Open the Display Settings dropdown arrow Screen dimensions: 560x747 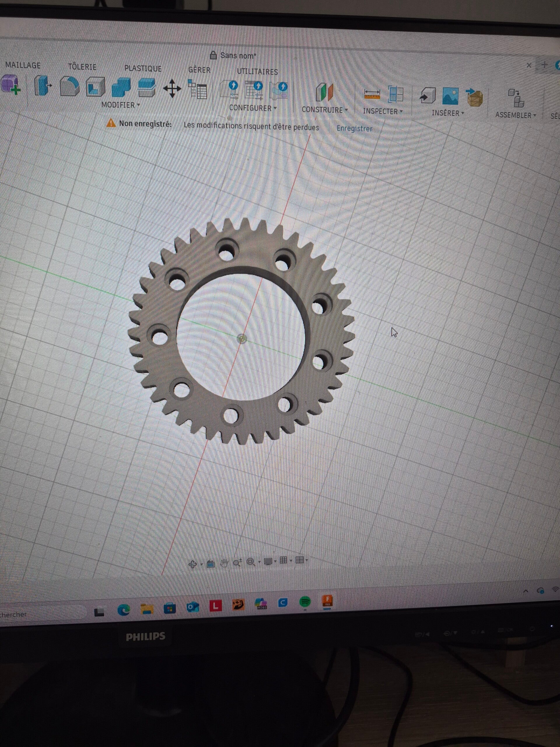pyautogui.click(x=275, y=561)
